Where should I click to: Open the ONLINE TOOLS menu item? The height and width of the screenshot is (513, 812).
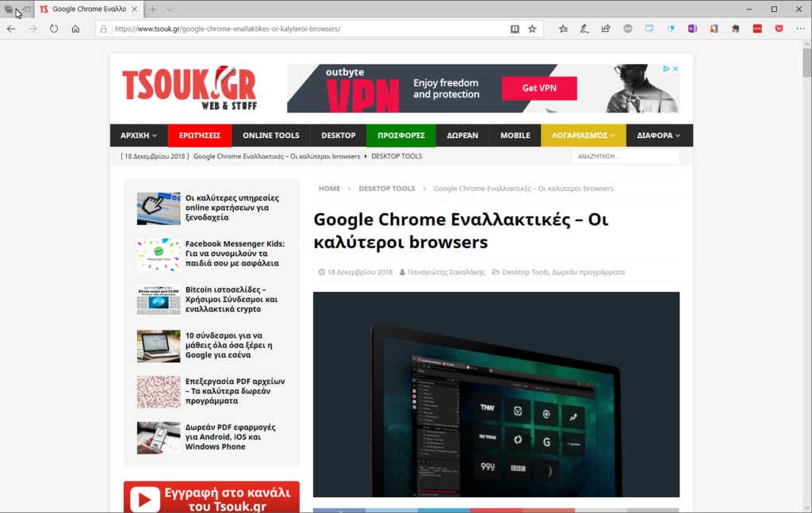click(271, 136)
